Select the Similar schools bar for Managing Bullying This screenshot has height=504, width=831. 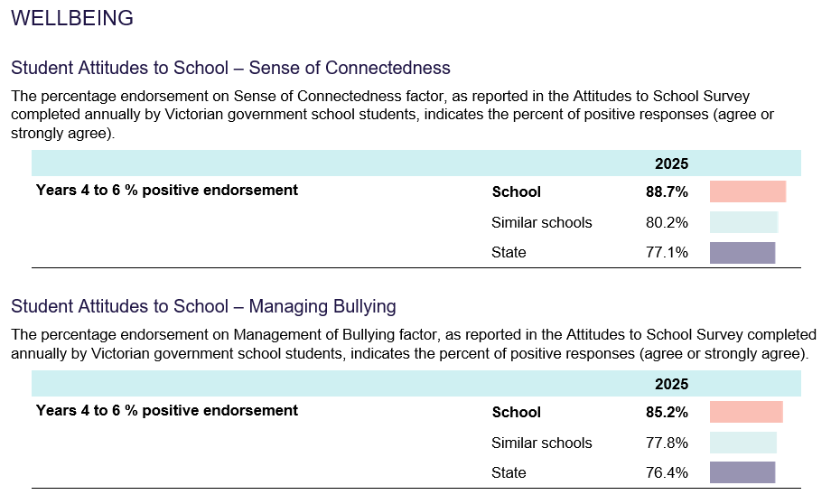pos(742,443)
